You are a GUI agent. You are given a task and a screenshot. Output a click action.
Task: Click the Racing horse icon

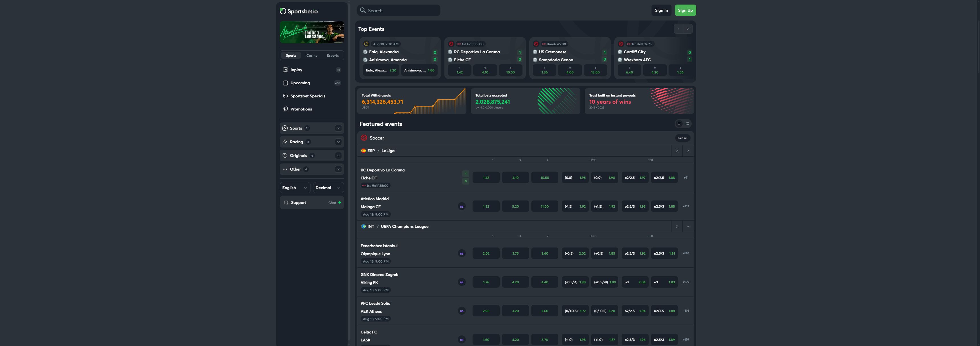285,142
